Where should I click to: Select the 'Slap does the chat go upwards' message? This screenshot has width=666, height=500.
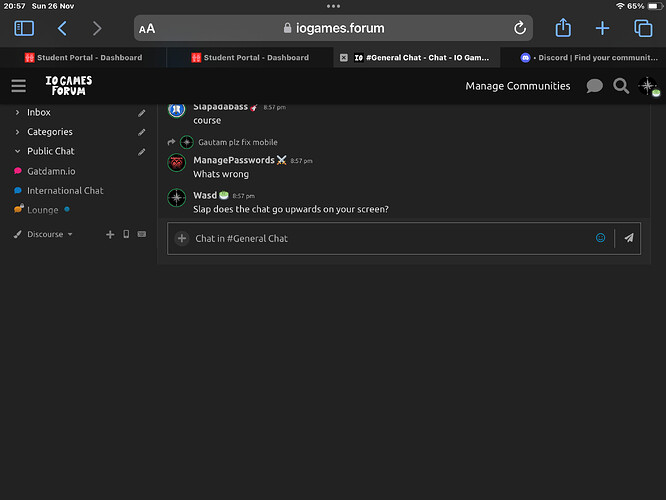(291, 209)
